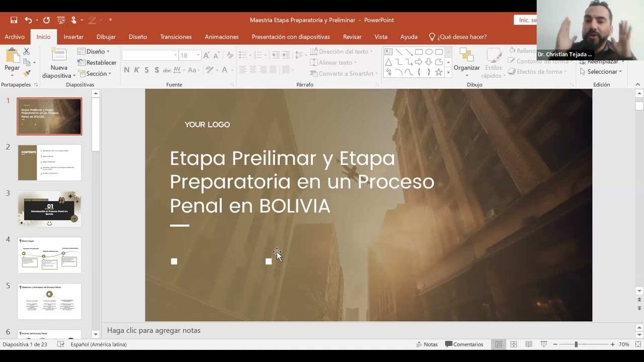644x362 pixels.
Task: Open the Comentarios pane from the status bar
Action: click(464, 344)
